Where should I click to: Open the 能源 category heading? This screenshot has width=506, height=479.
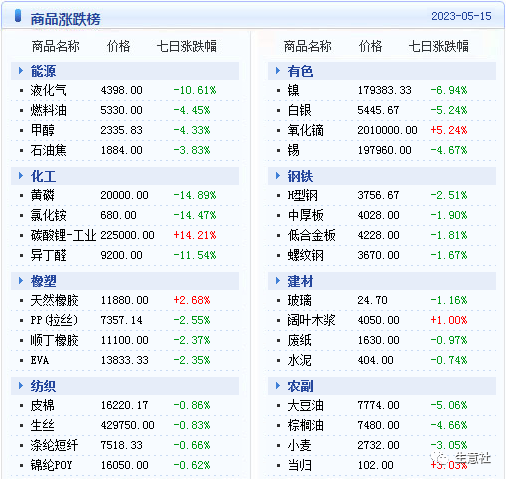pos(43,71)
